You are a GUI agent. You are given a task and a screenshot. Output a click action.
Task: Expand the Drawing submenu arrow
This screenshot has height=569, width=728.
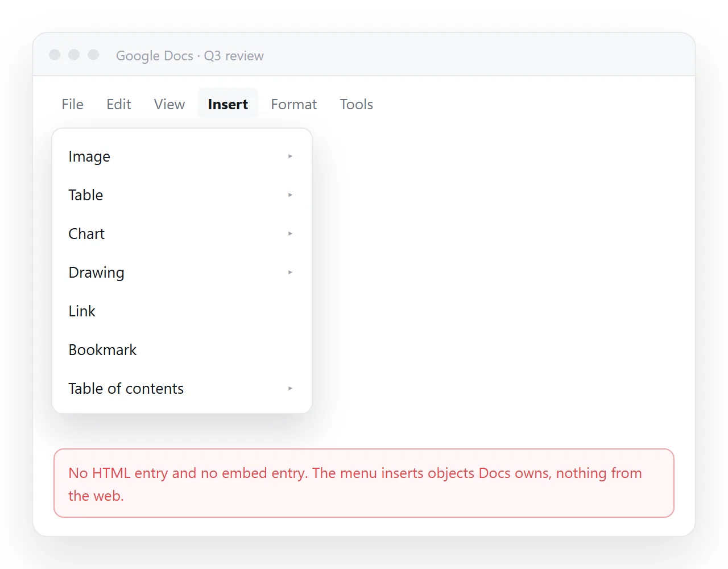290,272
